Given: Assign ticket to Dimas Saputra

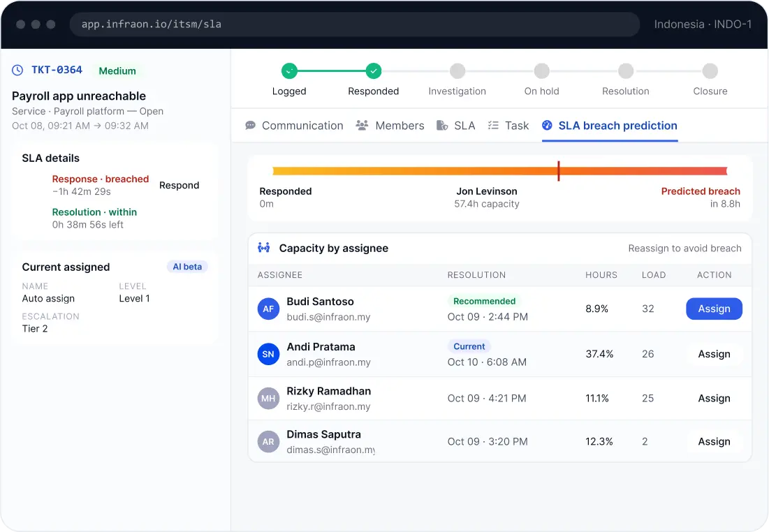Looking at the screenshot, I should pyautogui.click(x=714, y=442).
